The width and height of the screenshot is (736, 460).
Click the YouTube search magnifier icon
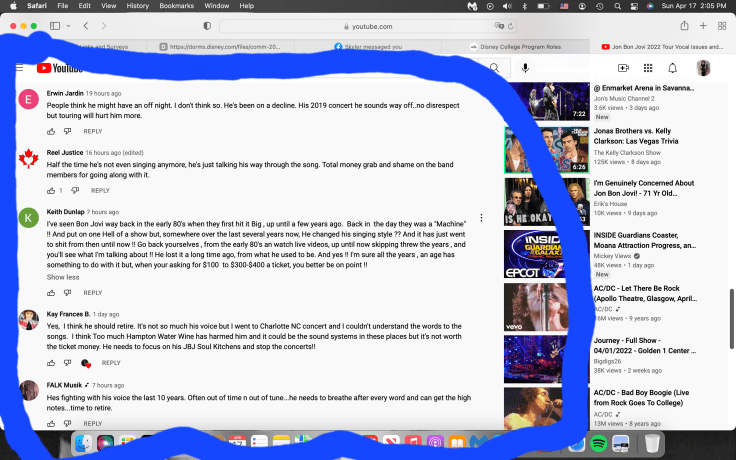click(494, 68)
